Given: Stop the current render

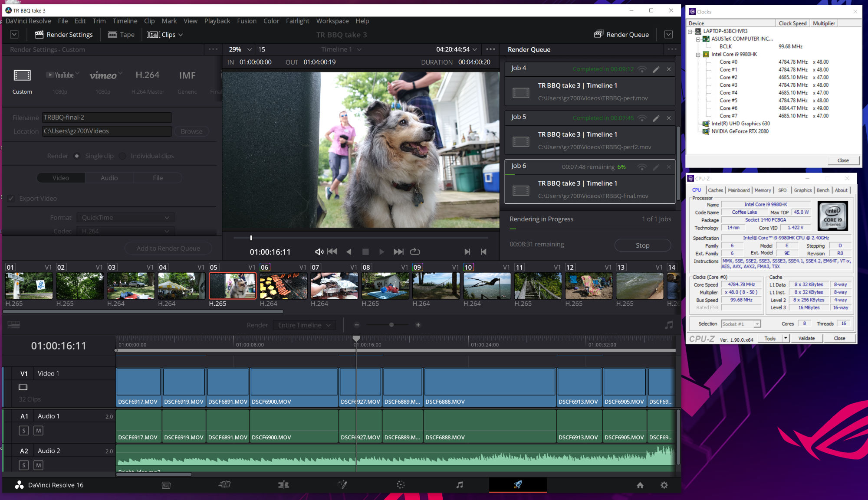Looking at the screenshot, I should (642, 245).
